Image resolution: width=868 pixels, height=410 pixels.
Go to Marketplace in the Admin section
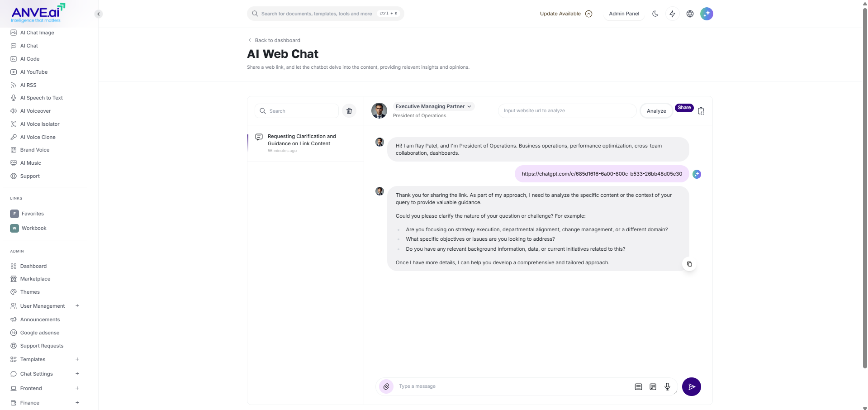coord(35,279)
